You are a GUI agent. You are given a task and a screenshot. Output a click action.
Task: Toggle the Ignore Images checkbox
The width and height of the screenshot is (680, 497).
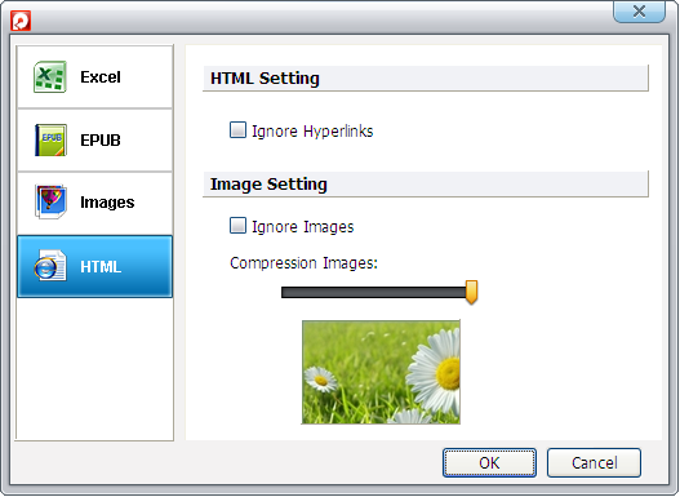[238, 226]
